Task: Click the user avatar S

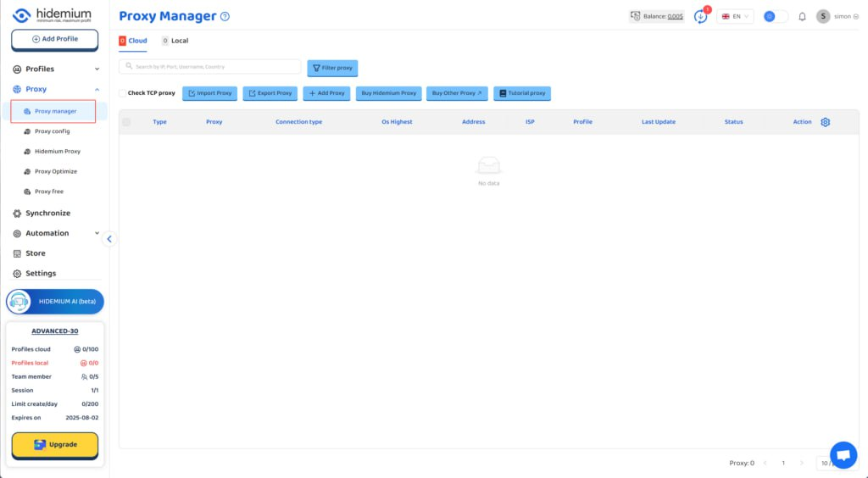Action: 823,17
